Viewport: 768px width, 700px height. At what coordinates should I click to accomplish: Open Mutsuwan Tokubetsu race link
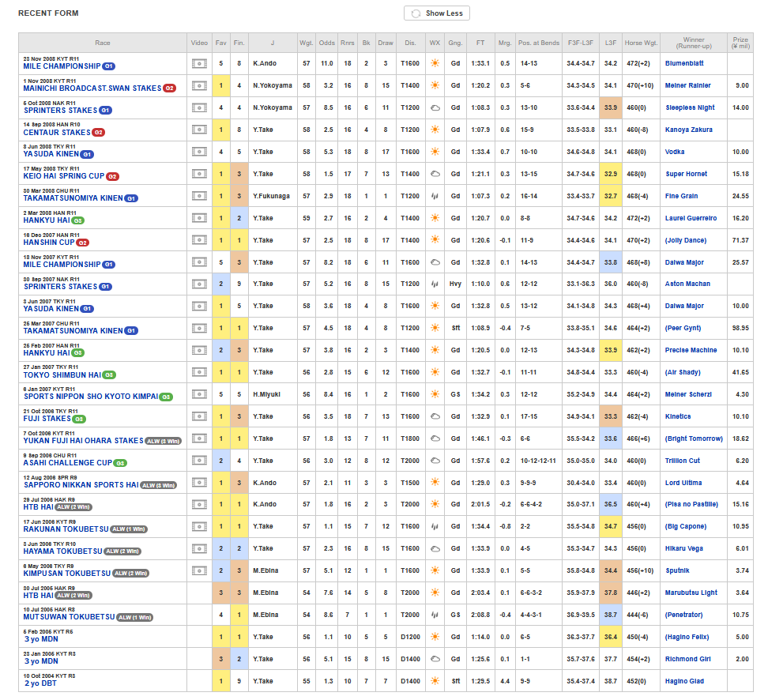click(x=69, y=617)
